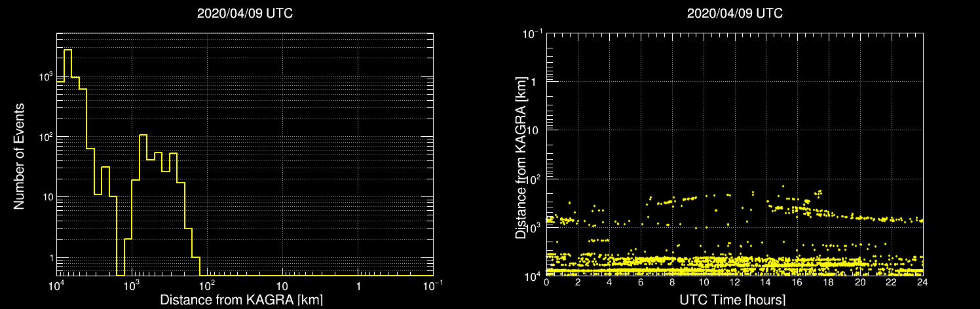Click the 10^-1 tick on the histogram x-axis
Screen dimensions: 980x309
[432, 286]
